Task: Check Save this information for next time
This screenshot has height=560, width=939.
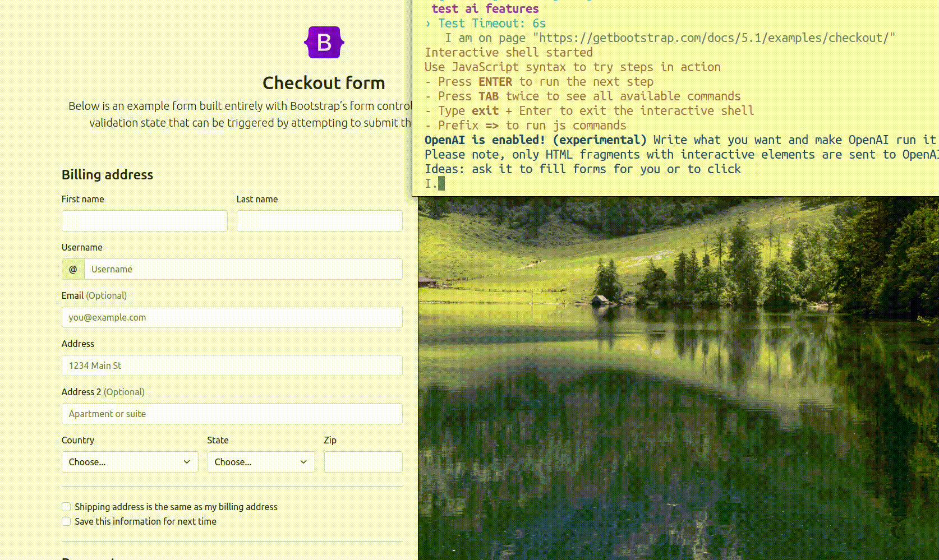Action: [x=66, y=521]
